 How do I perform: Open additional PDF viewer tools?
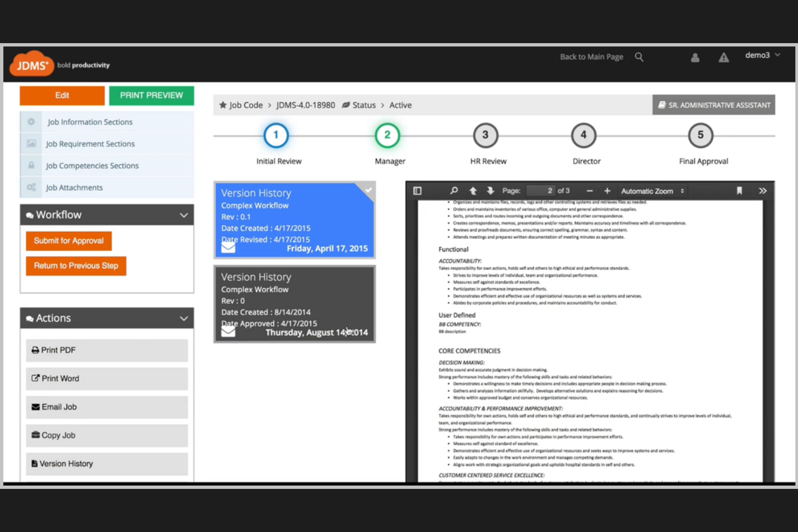[x=763, y=190]
